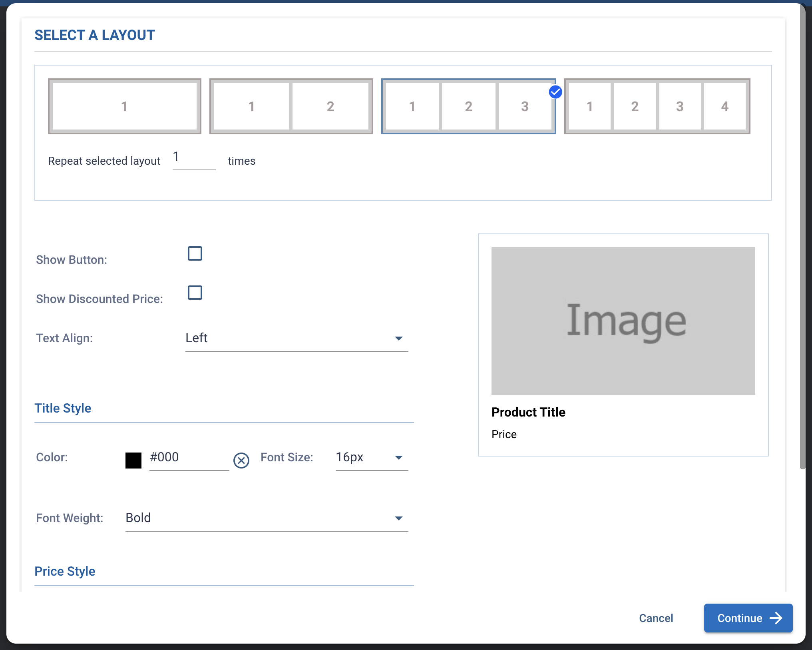The height and width of the screenshot is (650, 812).
Task: Click the black title color swatch
Action: pos(133,461)
